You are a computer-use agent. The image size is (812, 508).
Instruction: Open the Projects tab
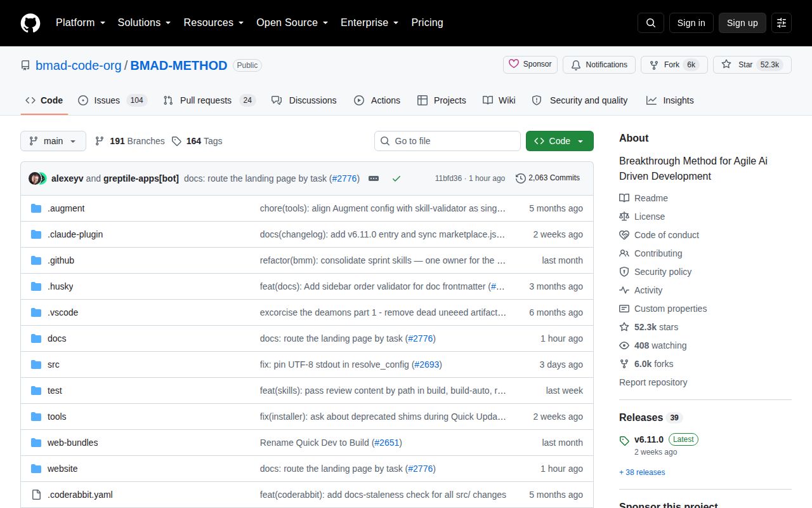[x=442, y=100]
